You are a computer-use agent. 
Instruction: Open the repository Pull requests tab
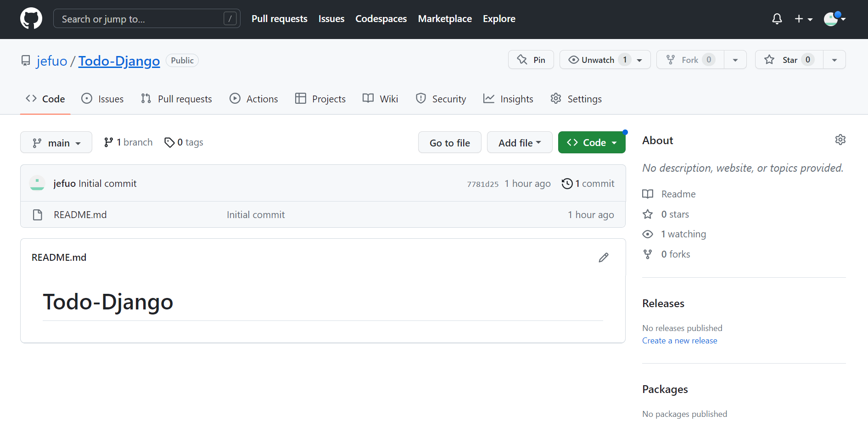tap(176, 99)
